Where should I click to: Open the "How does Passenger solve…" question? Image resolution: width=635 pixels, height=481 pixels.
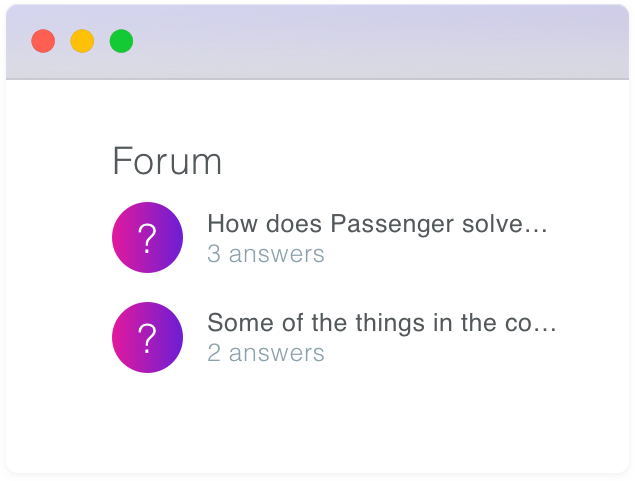tap(377, 224)
